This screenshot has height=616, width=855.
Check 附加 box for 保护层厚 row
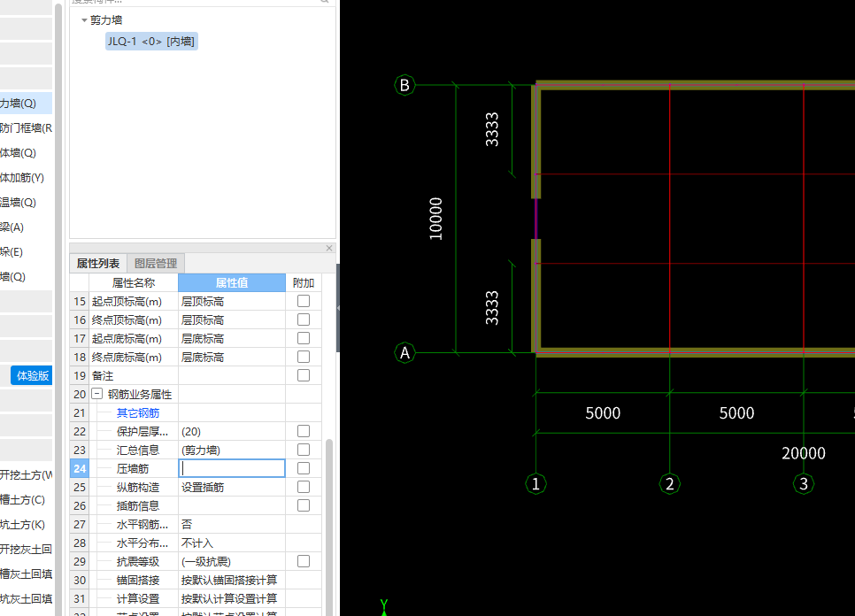click(304, 431)
